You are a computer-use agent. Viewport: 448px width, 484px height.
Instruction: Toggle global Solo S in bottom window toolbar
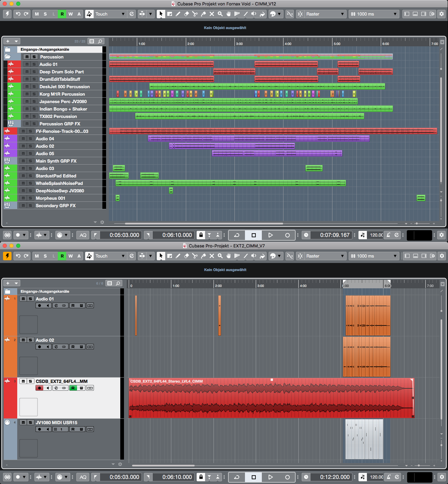[45, 256]
